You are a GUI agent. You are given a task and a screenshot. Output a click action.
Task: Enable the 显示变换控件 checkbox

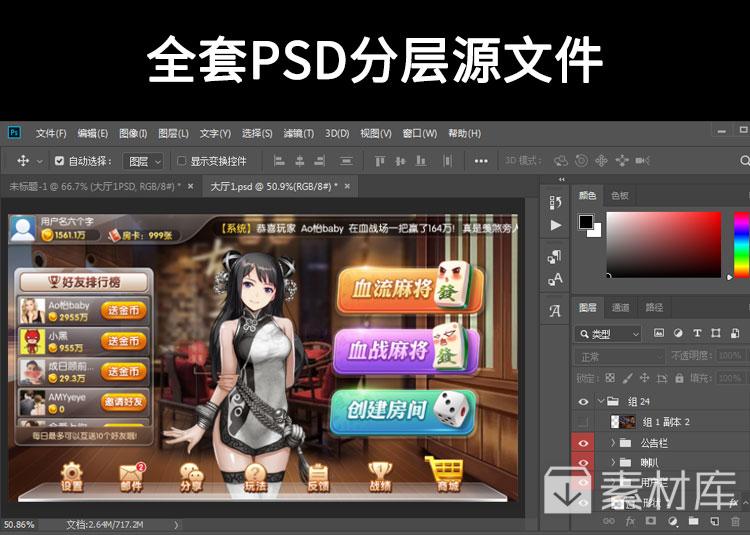click(x=182, y=161)
